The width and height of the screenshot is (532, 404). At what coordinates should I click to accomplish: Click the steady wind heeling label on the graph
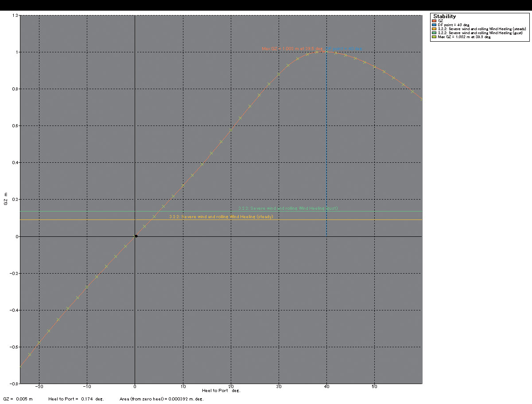click(221, 216)
